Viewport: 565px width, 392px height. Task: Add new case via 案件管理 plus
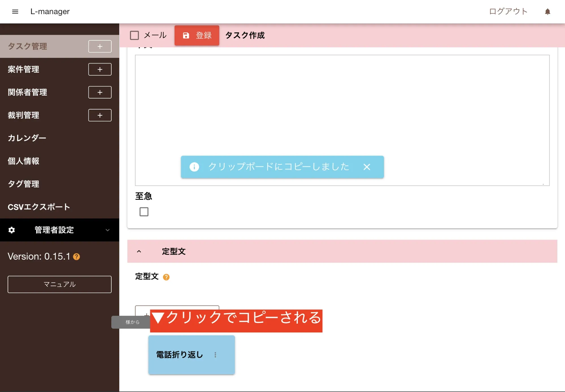coord(100,69)
